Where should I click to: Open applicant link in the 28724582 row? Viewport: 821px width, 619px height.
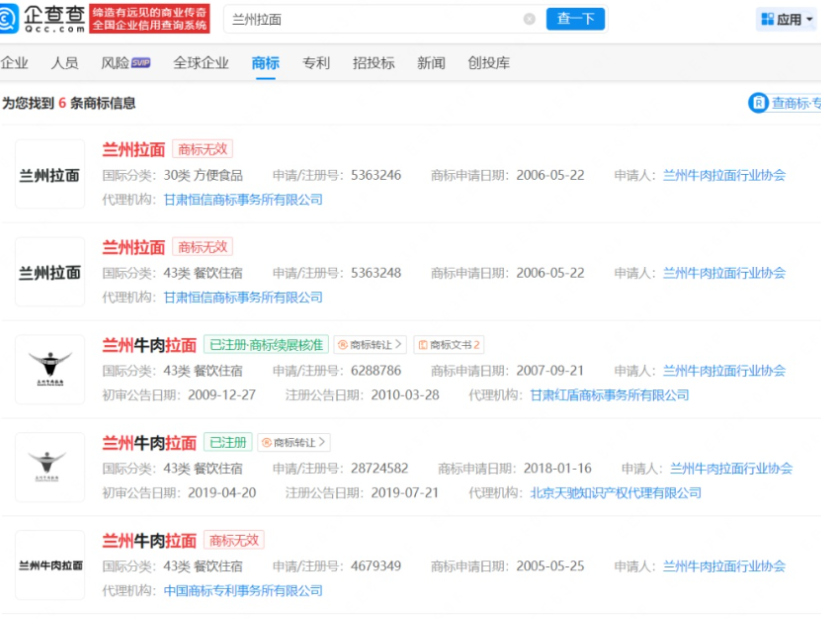(x=731, y=468)
